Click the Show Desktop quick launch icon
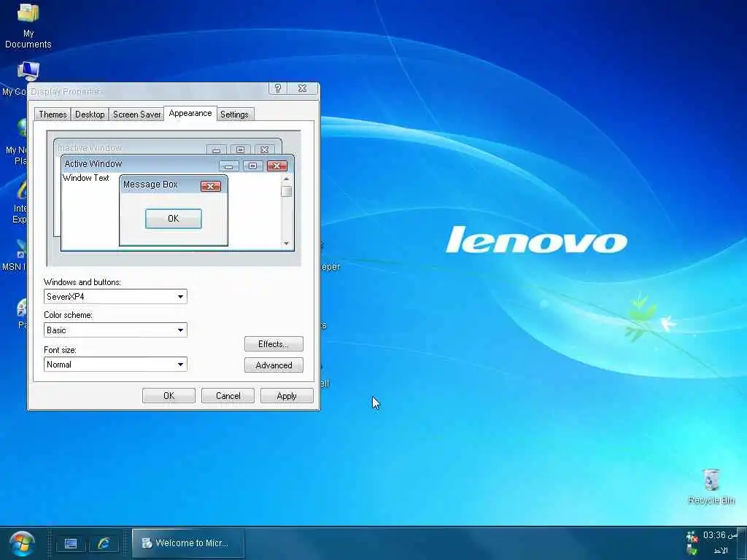 71,543
